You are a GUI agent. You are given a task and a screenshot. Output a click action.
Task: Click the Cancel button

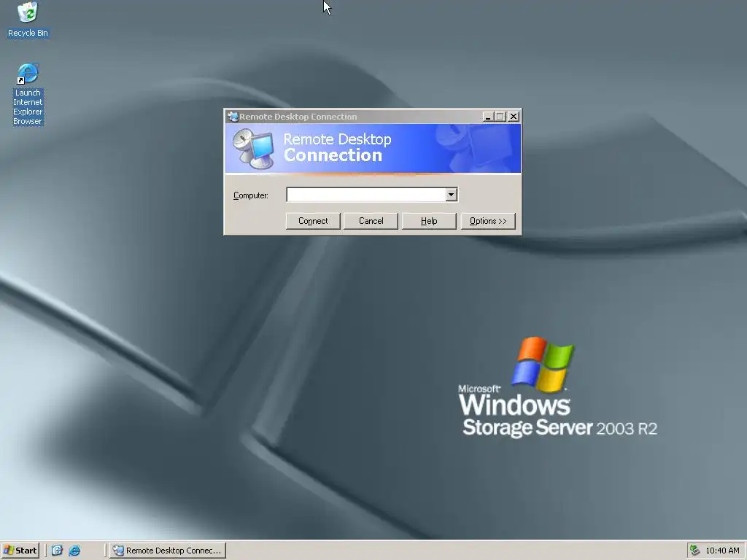[x=371, y=221]
